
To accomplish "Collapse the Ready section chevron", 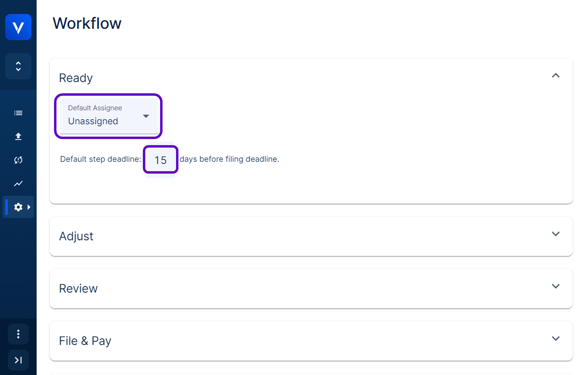I will click(555, 76).
